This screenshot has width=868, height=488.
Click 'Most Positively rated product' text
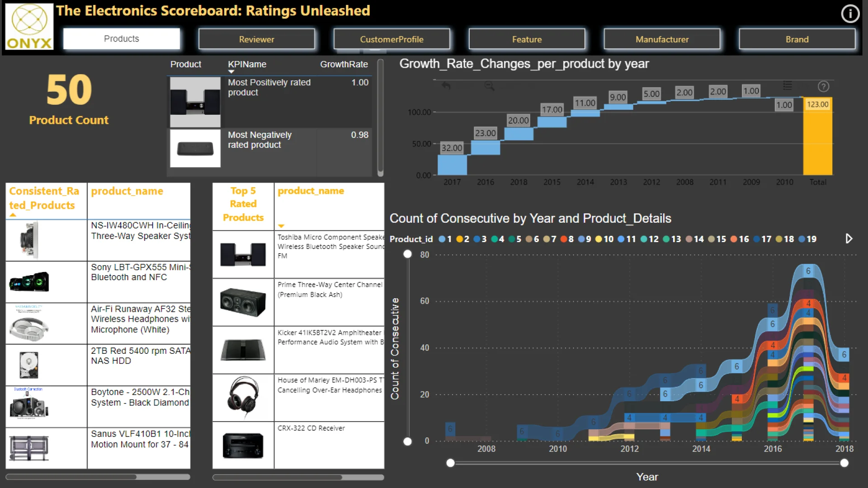click(x=269, y=87)
